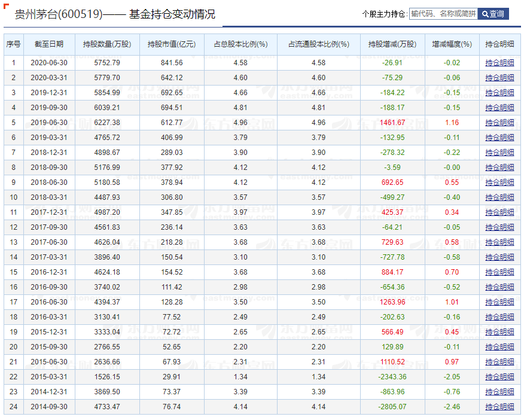Viewport: 524px width, 420px height.
Task: Open 持仓明细 for 2014-09-30
Action: tap(499, 407)
